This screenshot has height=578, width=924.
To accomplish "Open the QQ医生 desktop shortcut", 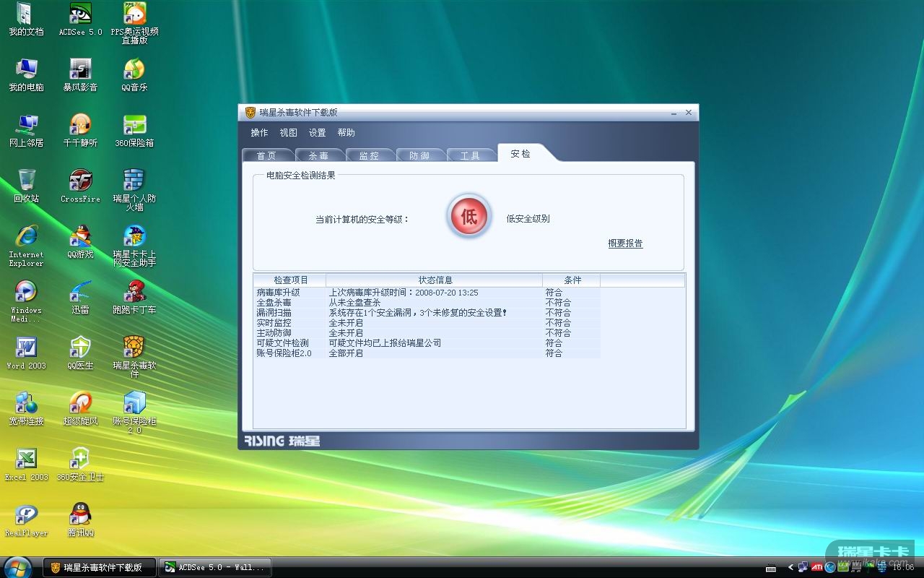I will coord(80,353).
